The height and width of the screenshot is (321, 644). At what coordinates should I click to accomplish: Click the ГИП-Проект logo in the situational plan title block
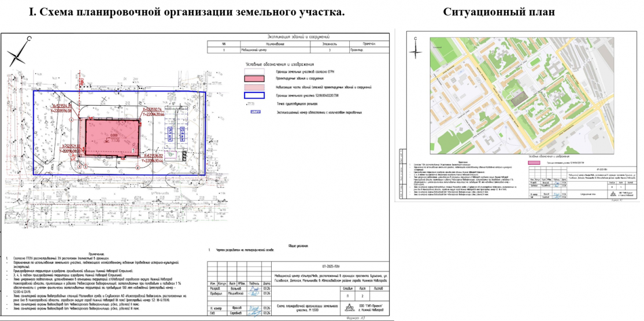pos(612,195)
